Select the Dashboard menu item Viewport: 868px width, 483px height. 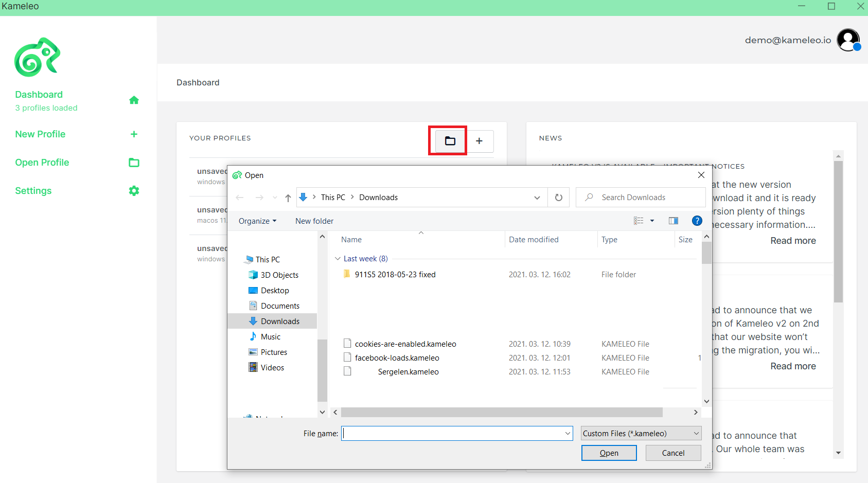click(39, 95)
